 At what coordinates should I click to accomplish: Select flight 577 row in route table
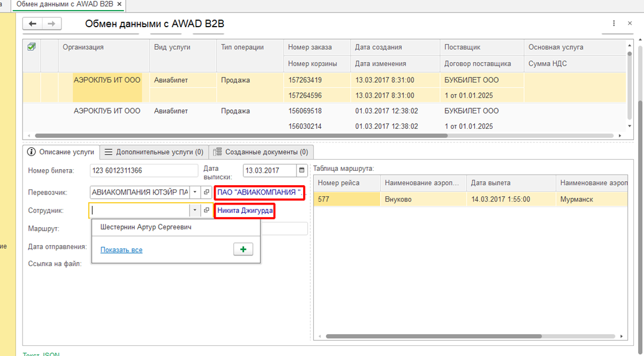(x=346, y=199)
